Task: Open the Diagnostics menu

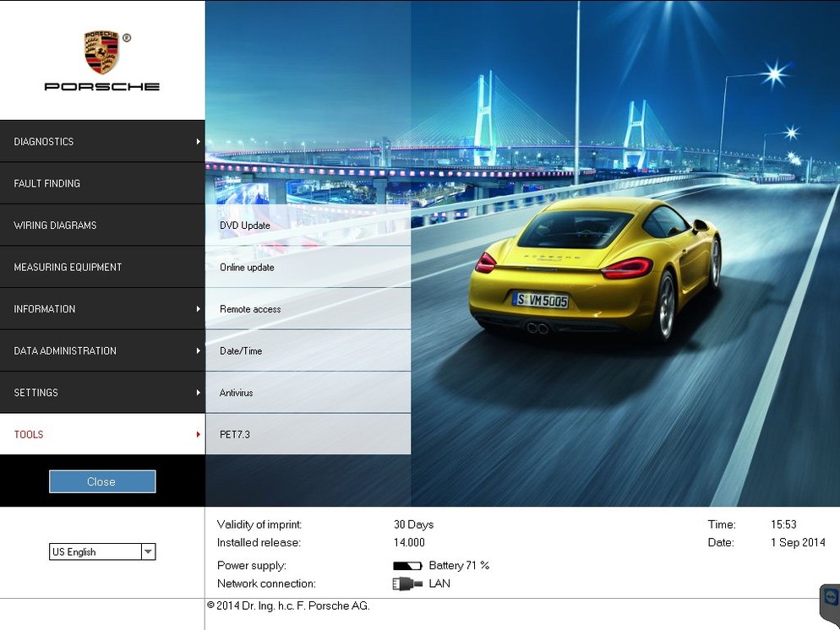Action: point(102,141)
